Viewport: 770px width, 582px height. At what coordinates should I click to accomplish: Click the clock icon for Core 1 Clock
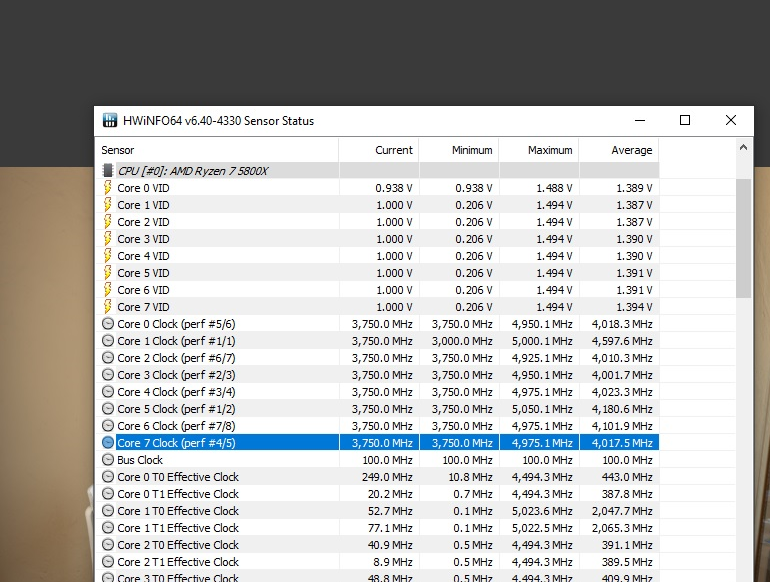pos(108,341)
